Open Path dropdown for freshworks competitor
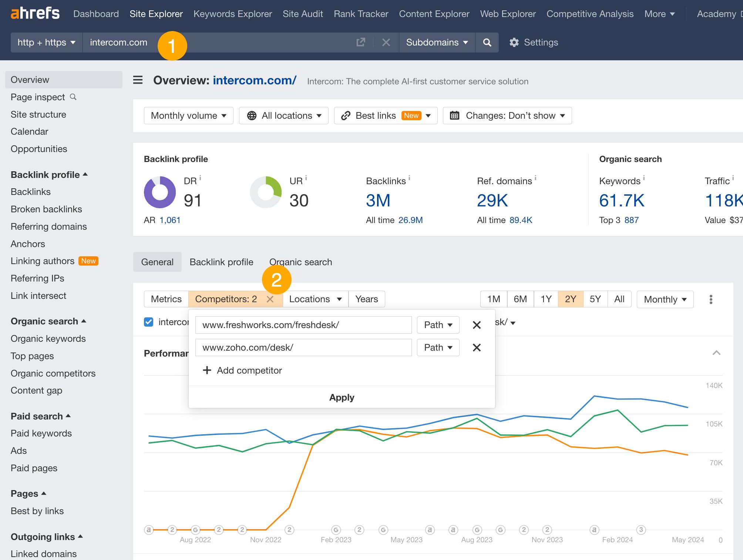The image size is (743, 560). click(x=438, y=325)
